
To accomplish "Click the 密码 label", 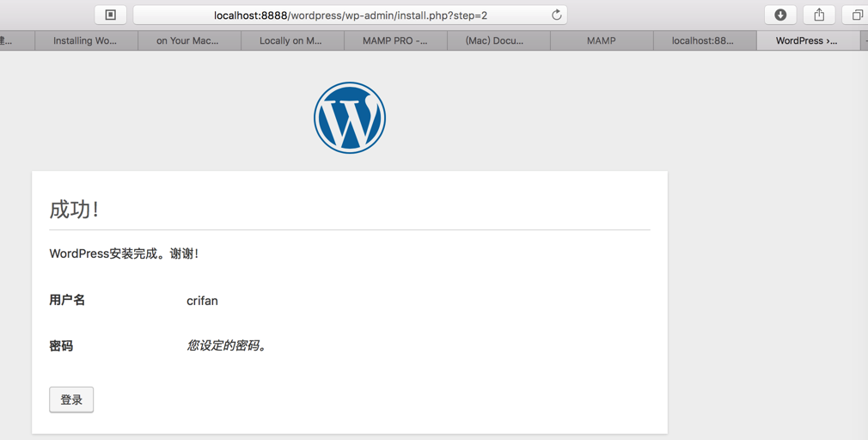I will (61, 346).
